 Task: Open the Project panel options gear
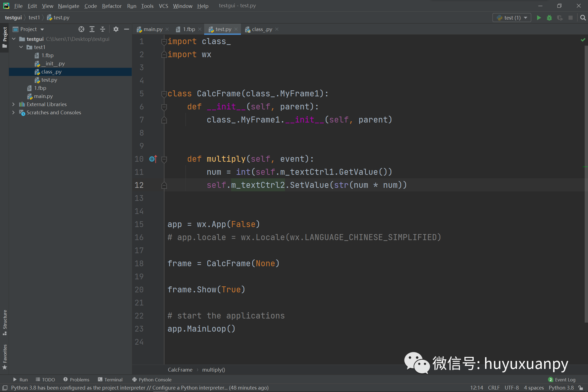point(116,29)
